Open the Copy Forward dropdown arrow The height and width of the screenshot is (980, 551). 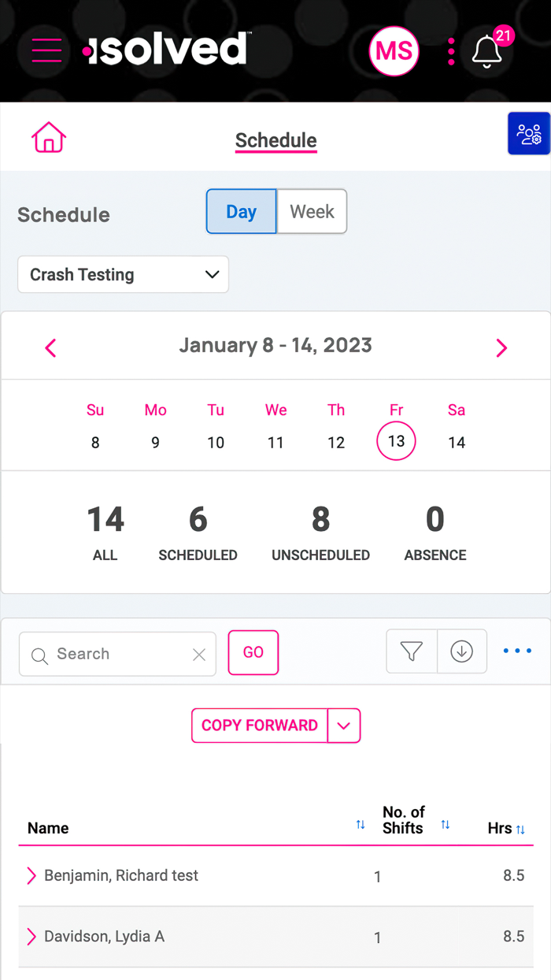344,726
